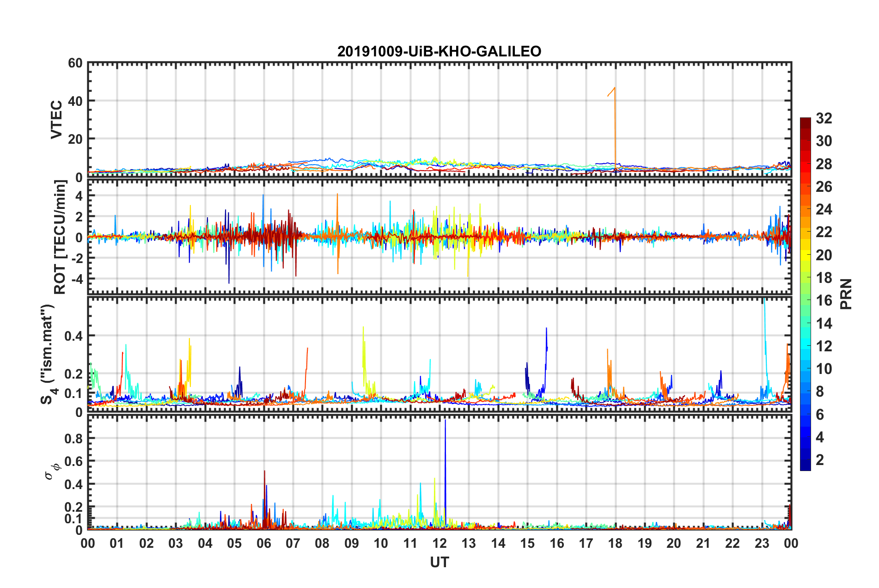Click colorbar tick label 6
Image resolution: width=879 pixels, height=588 pixels.
(820, 415)
